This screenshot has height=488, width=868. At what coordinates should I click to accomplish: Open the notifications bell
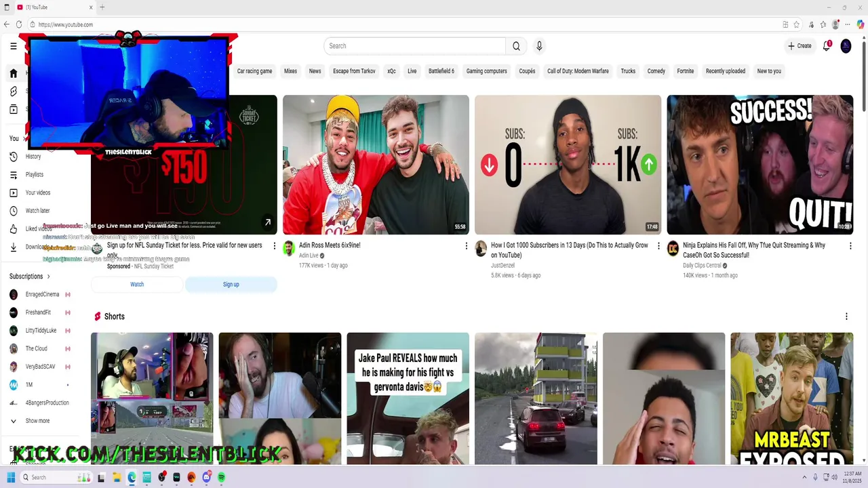point(827,46)
